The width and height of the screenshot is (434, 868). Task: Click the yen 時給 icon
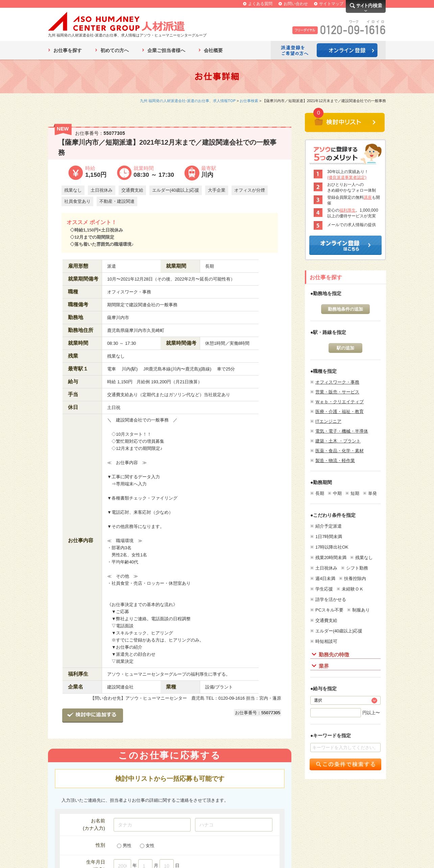(x=75, y=173)
